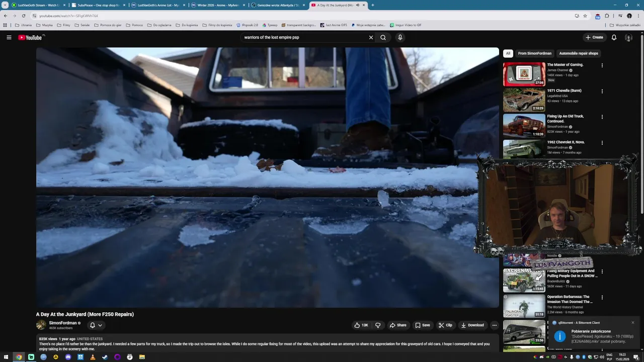Open more actions menu beside Download
The image size is (644, 362).
click(x=494, y=325)
